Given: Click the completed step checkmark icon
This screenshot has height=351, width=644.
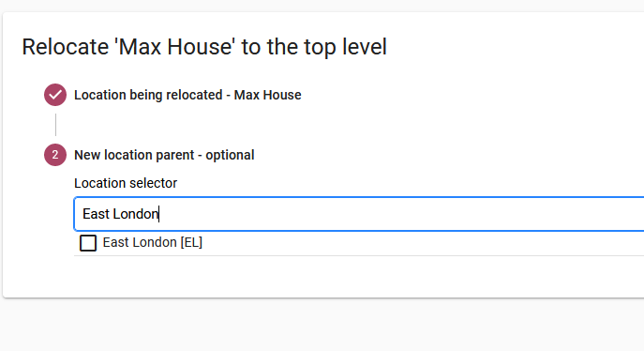Looking at the screenshot, I should coord(55,95).
